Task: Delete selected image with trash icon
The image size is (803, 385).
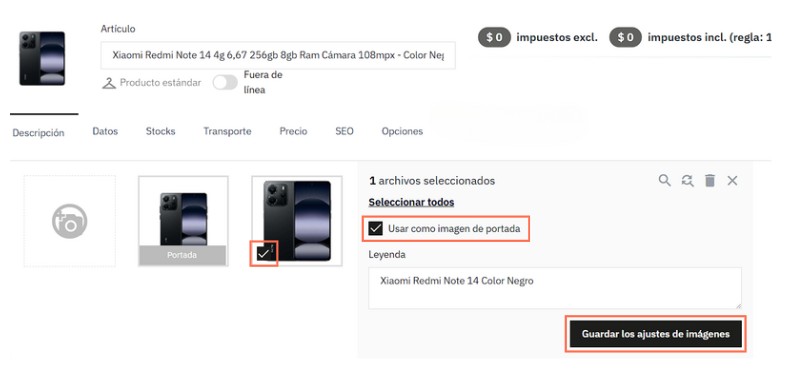Action: [710, 180]
